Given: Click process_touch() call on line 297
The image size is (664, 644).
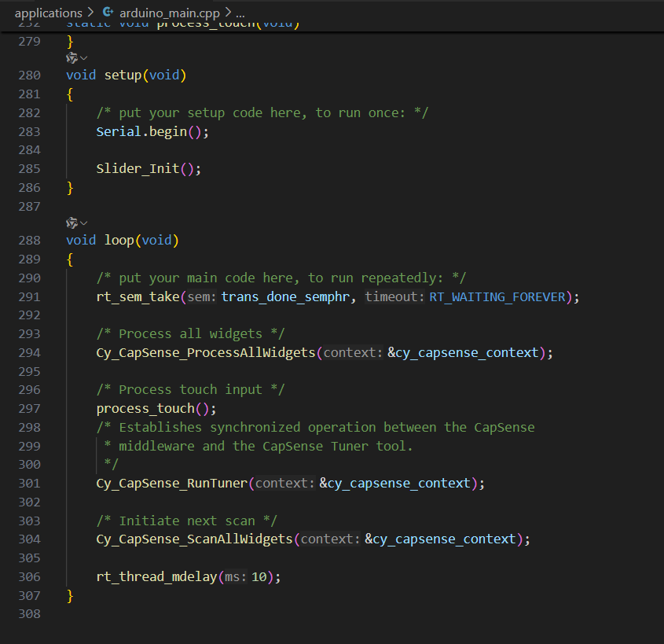Looking at the screenshot, I should [156, 409].
